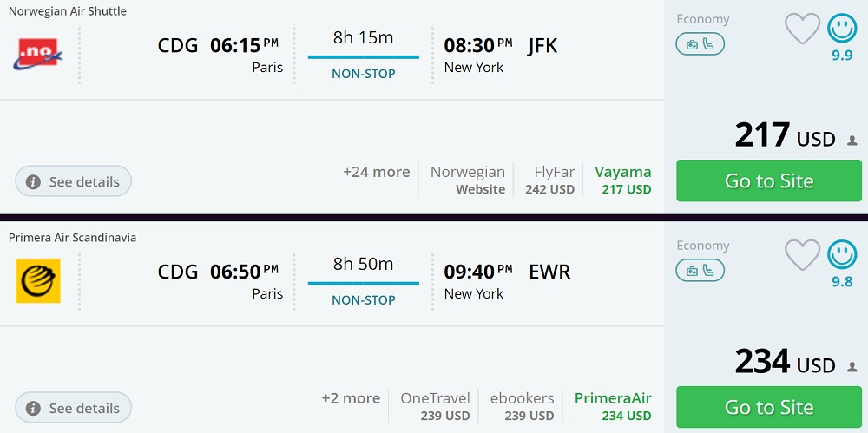Show the +24 more booking options

point(376,172)
